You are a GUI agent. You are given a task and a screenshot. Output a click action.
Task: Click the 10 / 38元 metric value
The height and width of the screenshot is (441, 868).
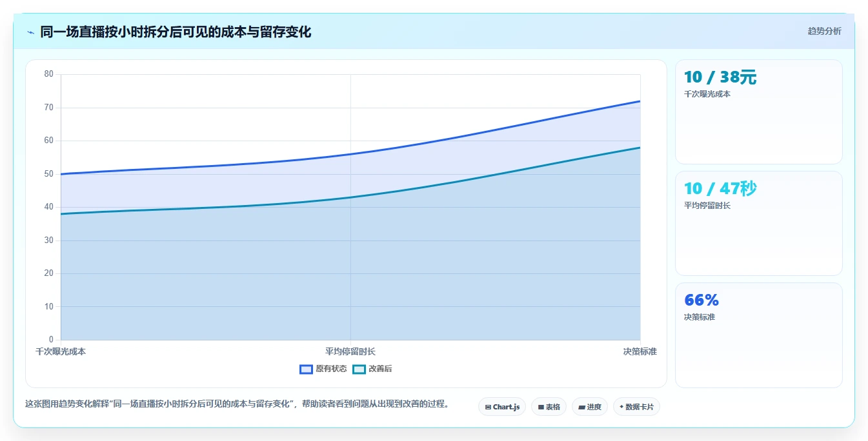click(x=720, y=77)
